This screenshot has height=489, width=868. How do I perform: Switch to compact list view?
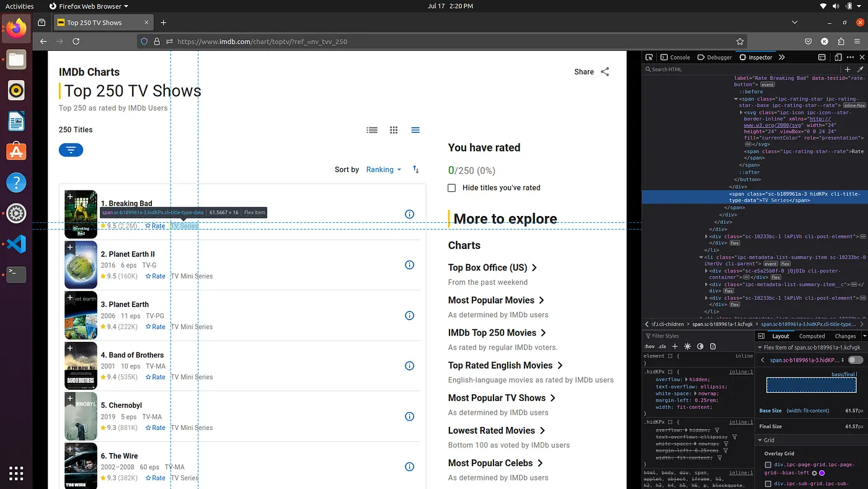click(415, 130)
